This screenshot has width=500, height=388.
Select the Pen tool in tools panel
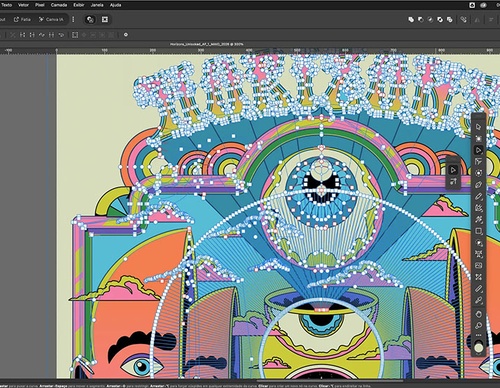coord(479,185)
